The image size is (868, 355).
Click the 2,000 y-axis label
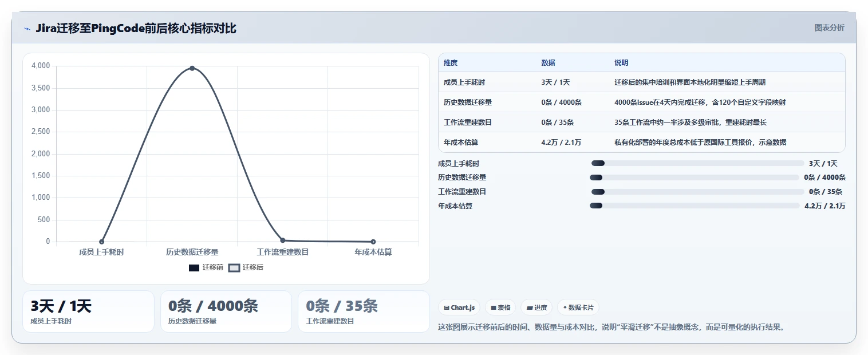tap(41, 154)
